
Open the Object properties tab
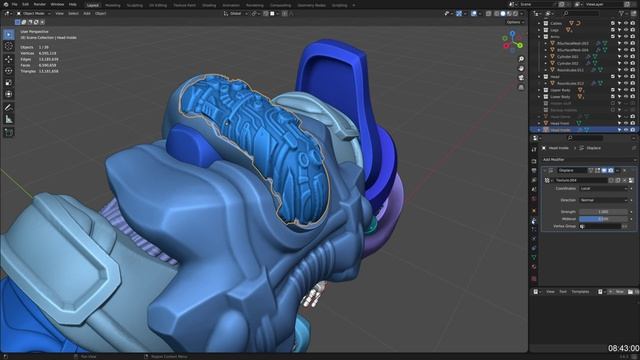(534, 211)
